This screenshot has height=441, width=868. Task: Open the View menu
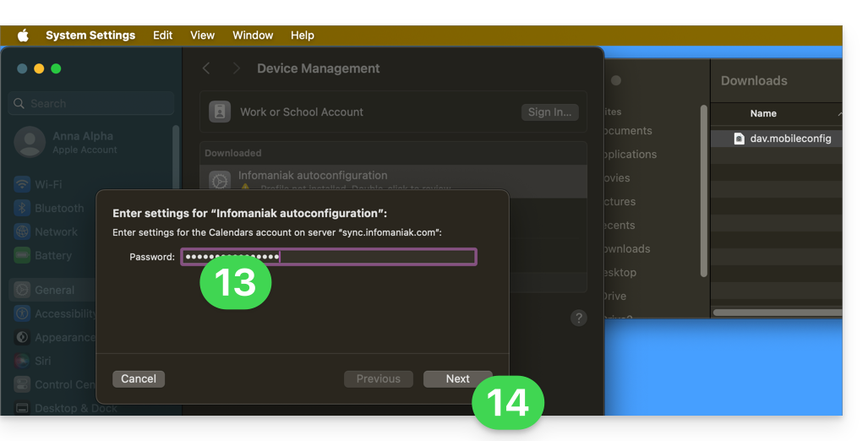click(x=202, y=35)
